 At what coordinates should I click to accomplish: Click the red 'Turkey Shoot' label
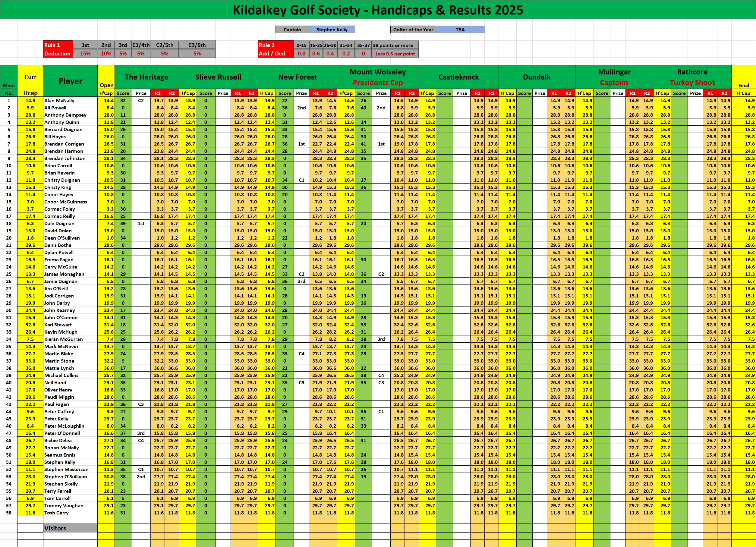(692, 82)
